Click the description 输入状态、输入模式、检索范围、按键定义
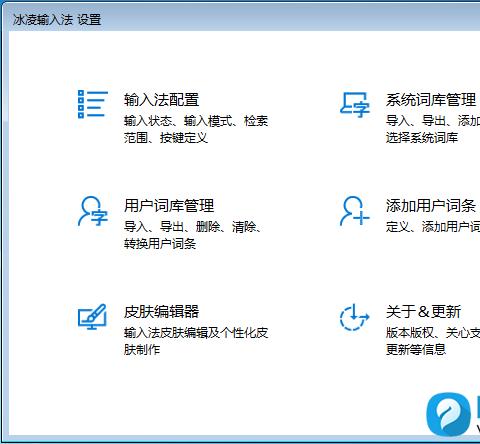 pyautogui.click(x=196, y=129)
